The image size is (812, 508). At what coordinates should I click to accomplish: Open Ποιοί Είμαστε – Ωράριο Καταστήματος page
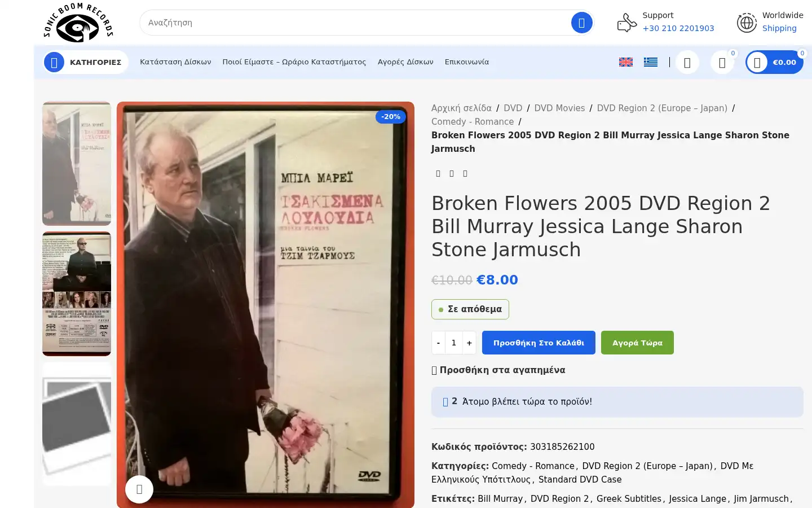[294, 62]
